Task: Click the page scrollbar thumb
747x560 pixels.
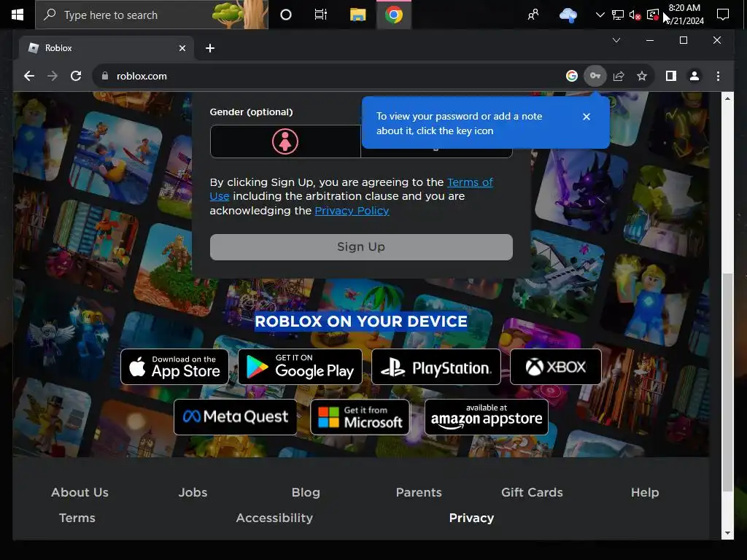Action: [727, 382]
